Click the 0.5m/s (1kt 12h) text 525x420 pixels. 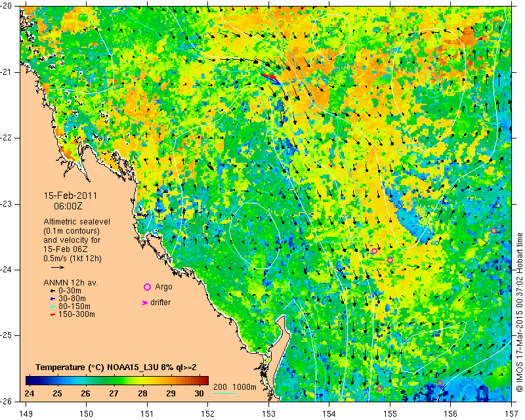pyautogui.click(x=72, y=259)
